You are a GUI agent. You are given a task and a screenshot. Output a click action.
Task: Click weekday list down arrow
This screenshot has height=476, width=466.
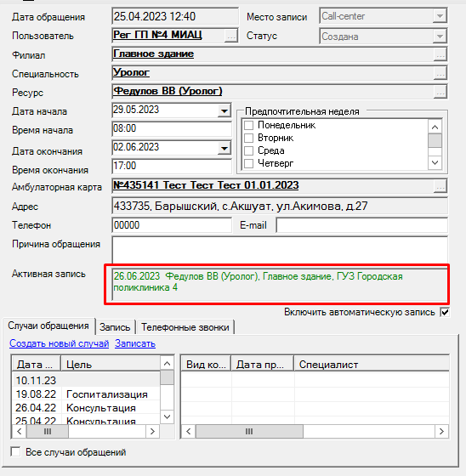(x=435, y=162)
